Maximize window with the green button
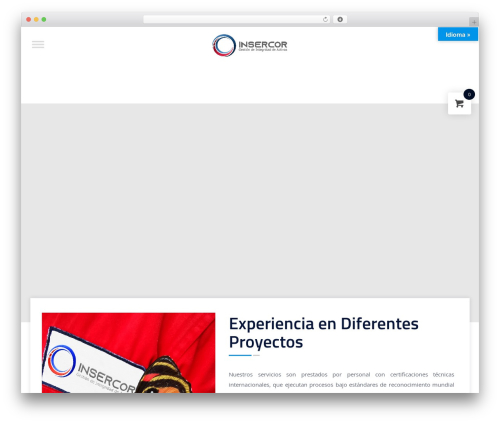The height and width of the screenshot is (423, 500). [44, 20]
